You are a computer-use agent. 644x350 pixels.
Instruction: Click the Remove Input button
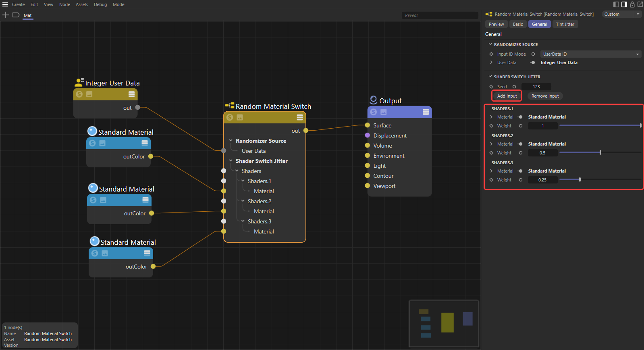(x=545, y=96)
